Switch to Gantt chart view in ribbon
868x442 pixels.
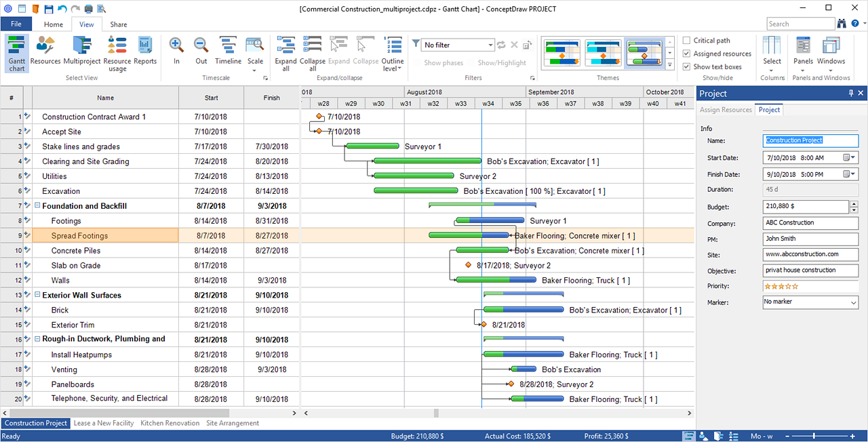[x=17, y=54]
